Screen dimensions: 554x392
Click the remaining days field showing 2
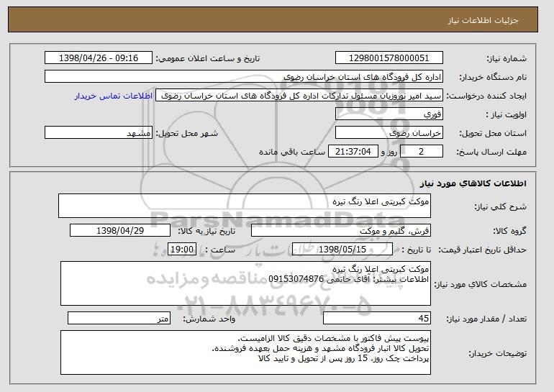pos(421,152)
